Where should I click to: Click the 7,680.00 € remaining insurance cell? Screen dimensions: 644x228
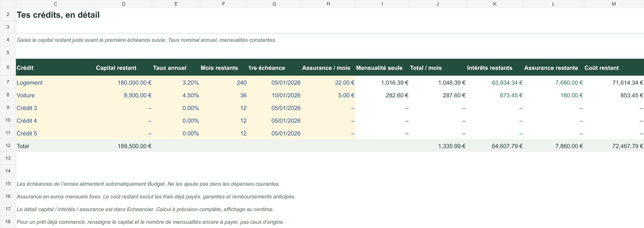pyautogui.click(x=554, y=83)
